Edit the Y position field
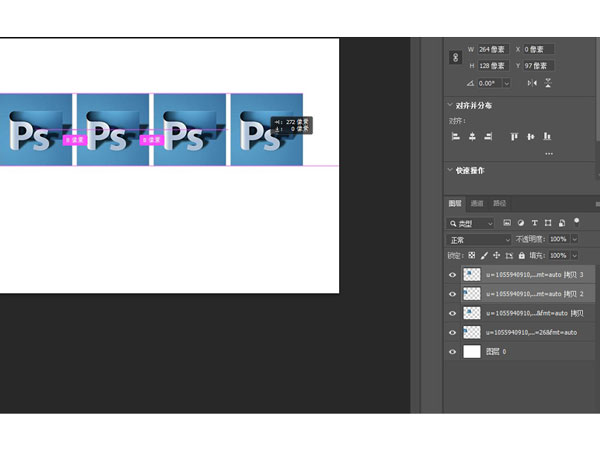The height and width of the screenshot is (450, 600). (x=539, y=66)
